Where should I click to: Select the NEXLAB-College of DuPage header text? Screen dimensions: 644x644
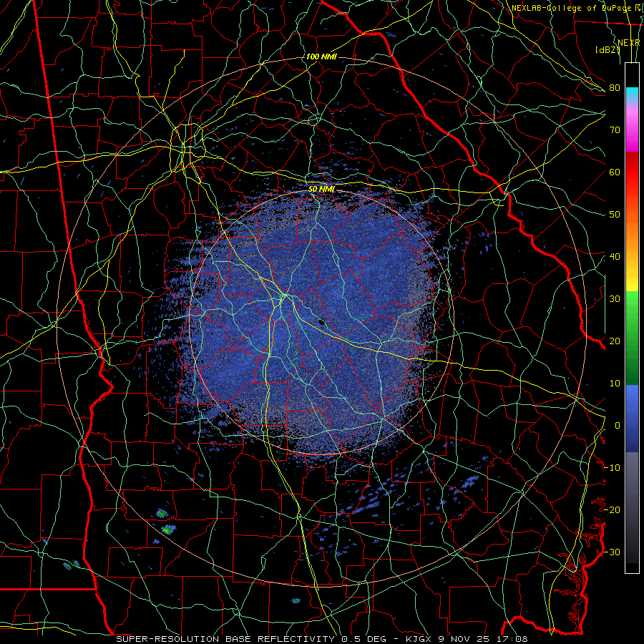pyautogui.click(x=570, y=8)
